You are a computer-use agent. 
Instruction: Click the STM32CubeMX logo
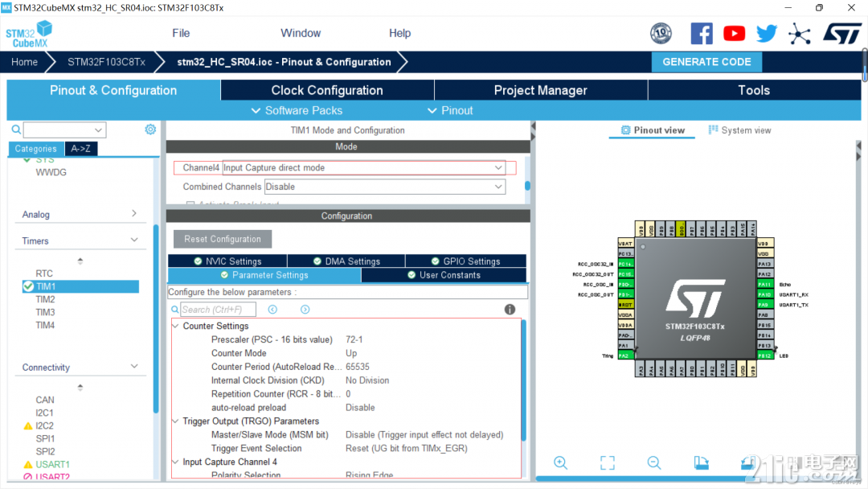coord(29,34)
